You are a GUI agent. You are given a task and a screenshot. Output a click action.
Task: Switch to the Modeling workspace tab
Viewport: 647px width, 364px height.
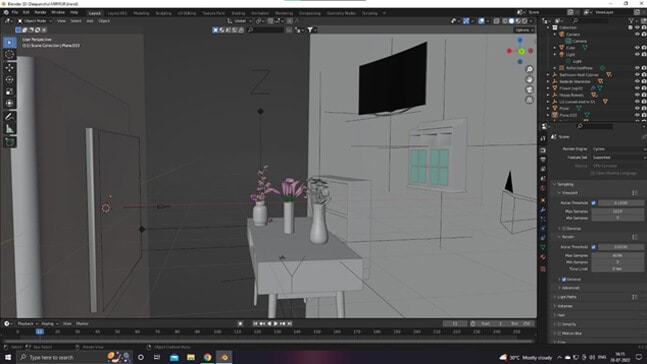coord(141,13)
